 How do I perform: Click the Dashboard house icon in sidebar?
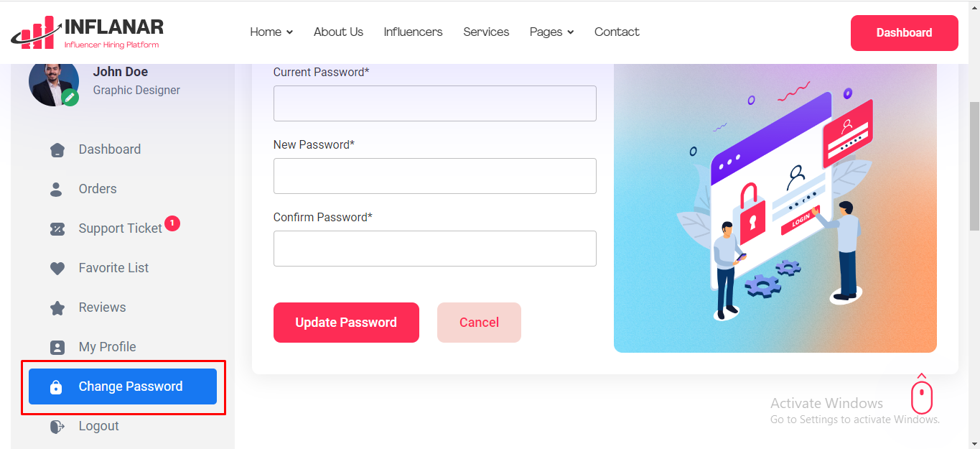(x=57, y=150)
